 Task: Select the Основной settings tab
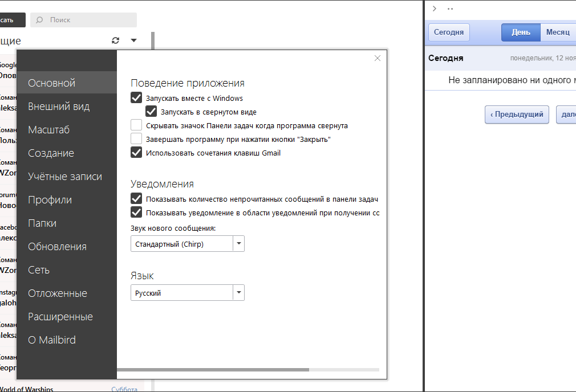[67, 83]
